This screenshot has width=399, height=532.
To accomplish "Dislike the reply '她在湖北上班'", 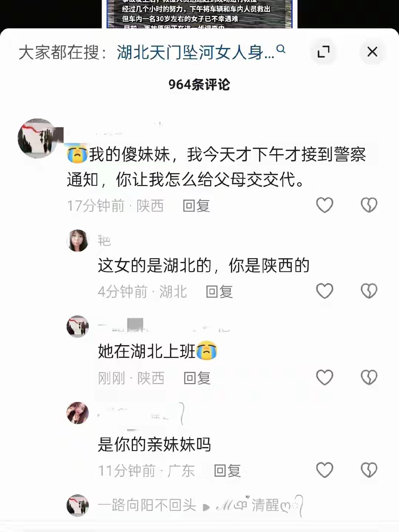I will (x=369, y=377).
